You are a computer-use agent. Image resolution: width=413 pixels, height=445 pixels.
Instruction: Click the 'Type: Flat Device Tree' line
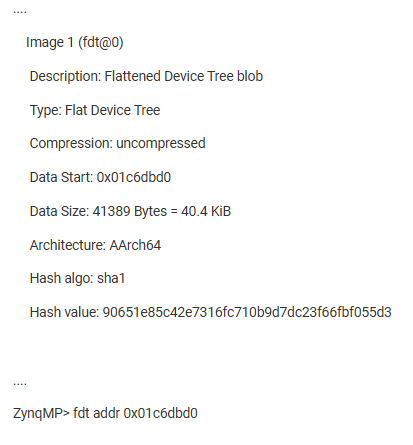point(95,110)
